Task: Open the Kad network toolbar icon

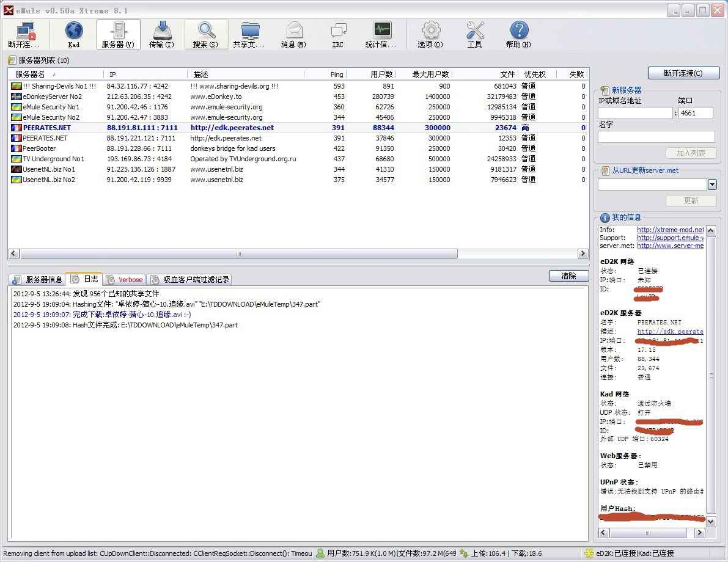Action: 74,34
